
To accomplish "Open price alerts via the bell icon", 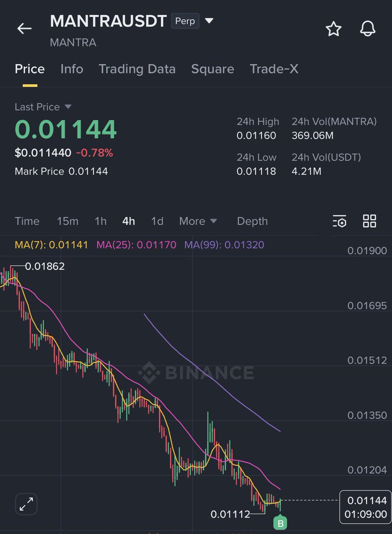I will click(x=368, y=28).
